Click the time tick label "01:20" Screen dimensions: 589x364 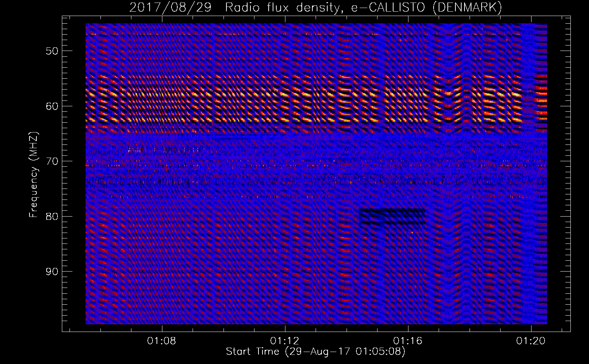click(531, 341)
